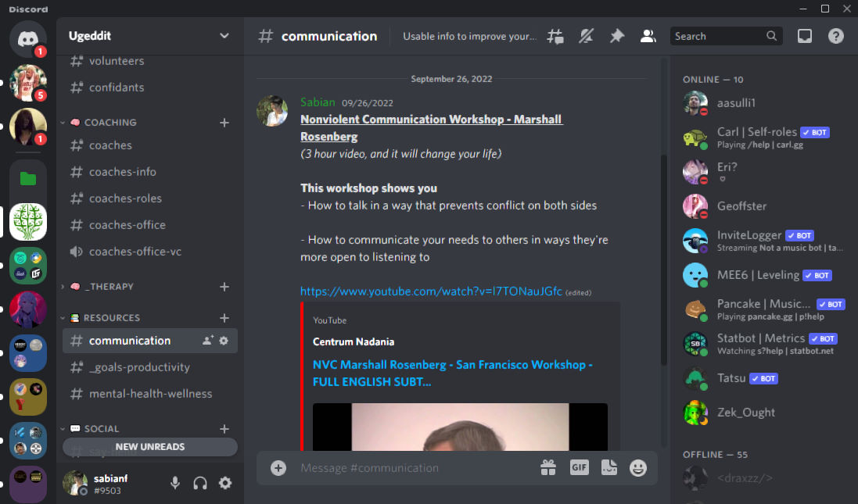
Task: Click the Help question mark icon
Action: point(836,36)
